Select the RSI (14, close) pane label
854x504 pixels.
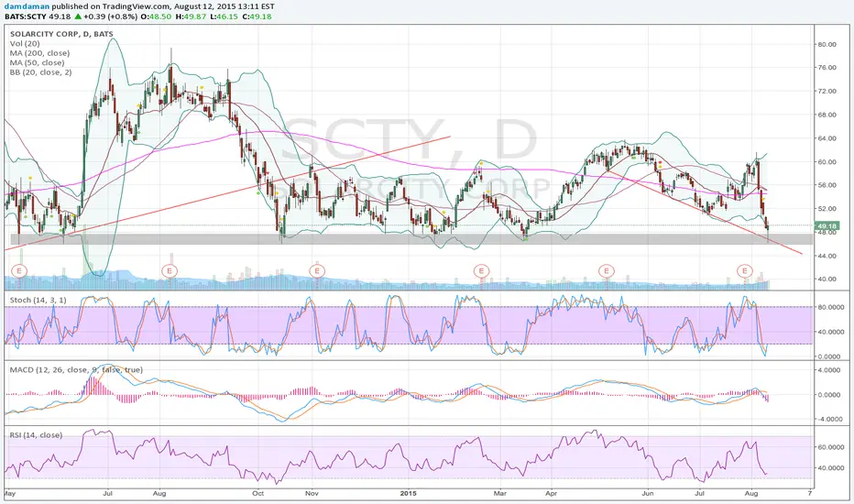(x=36, y=435)
